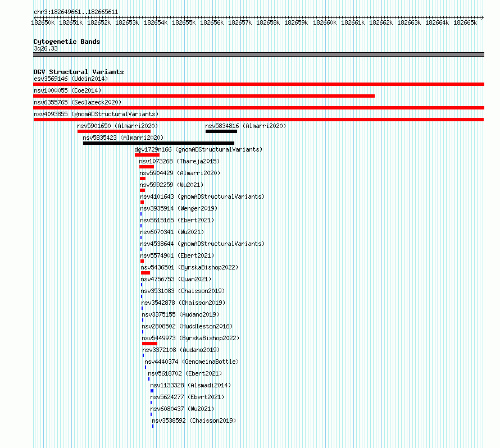Click the blue marker under nsv1133328
Image resolution: width=500 pixels, height=448 pixels.
[152, 391]
